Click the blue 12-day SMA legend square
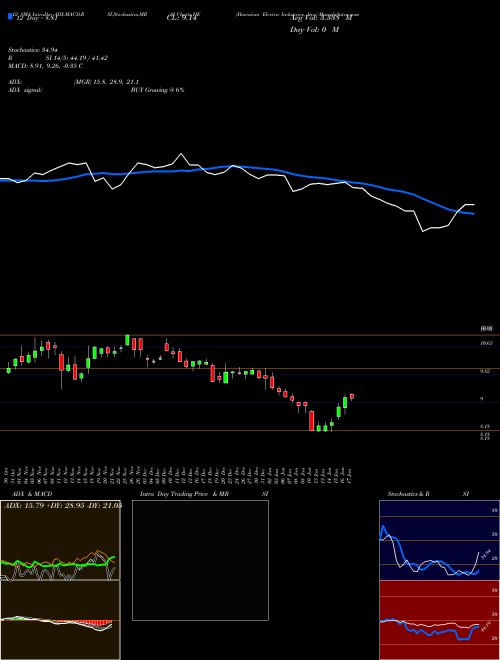The height and width of the screenshot is (660, 500). point(10,16)
